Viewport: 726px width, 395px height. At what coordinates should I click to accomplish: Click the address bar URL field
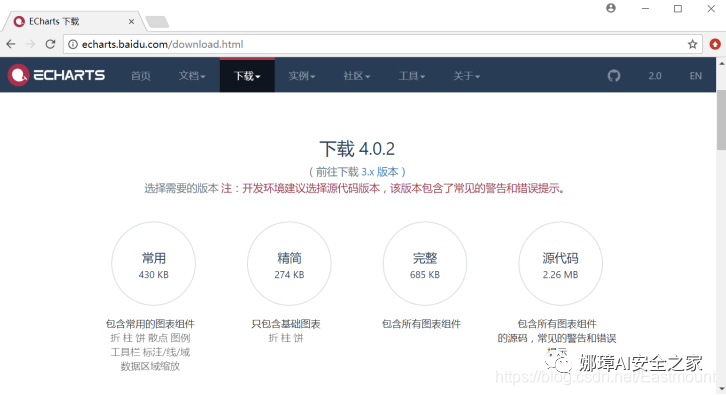pyautogui.click(x=382, y=44)
